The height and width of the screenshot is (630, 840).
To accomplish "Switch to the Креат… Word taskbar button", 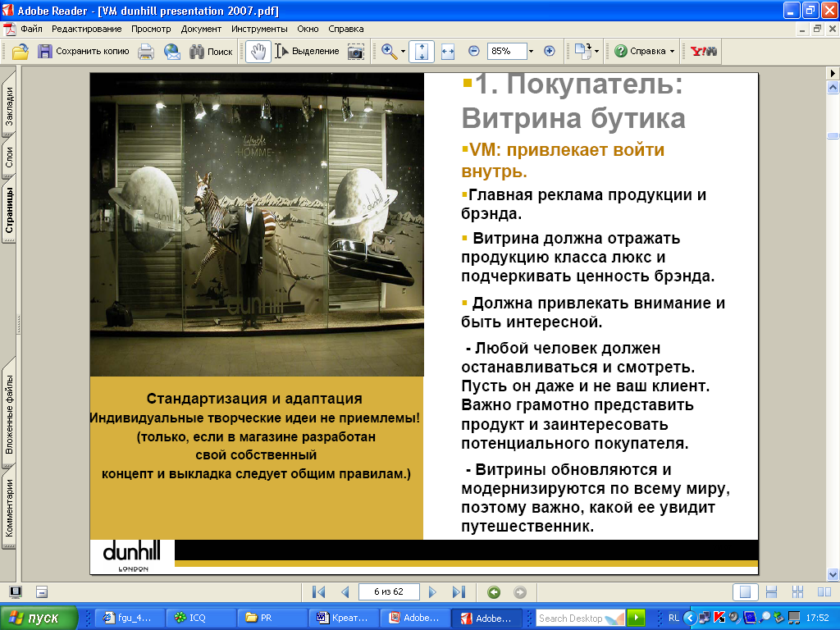I will [x=344, y=618].
